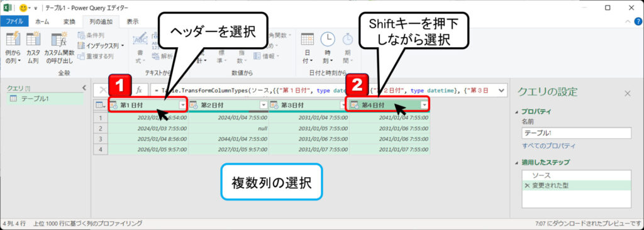Collapse the Queries pane arrow
This screenshot has width=644, height=230.
(84, 87)
